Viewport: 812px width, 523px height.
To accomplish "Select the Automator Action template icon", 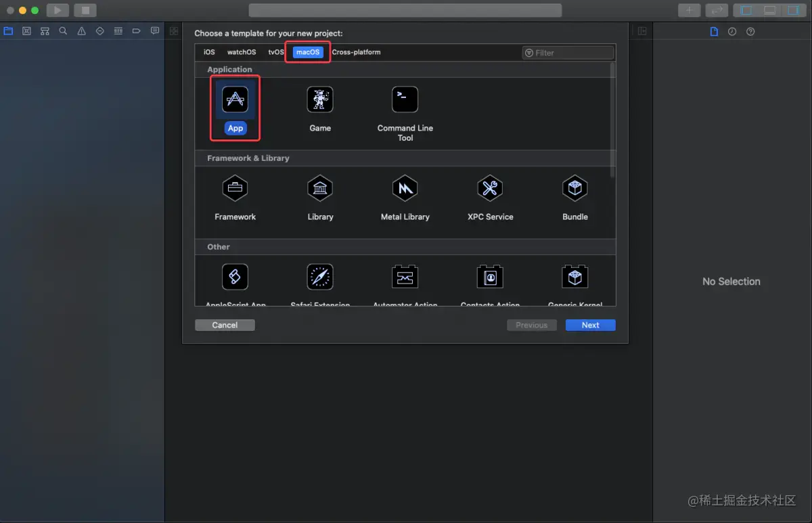I will pyautogui.click(x=405, y=277).
